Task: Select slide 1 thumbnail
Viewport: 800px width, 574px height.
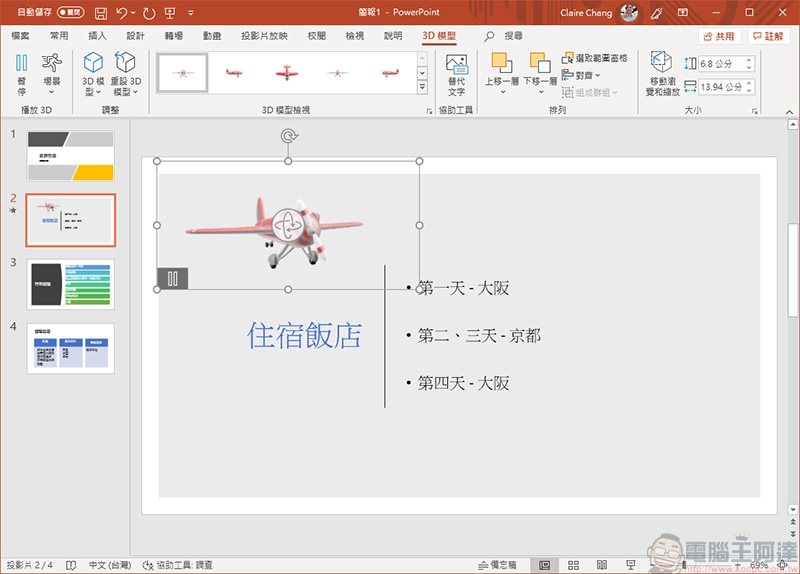Action: click(71, 156)
